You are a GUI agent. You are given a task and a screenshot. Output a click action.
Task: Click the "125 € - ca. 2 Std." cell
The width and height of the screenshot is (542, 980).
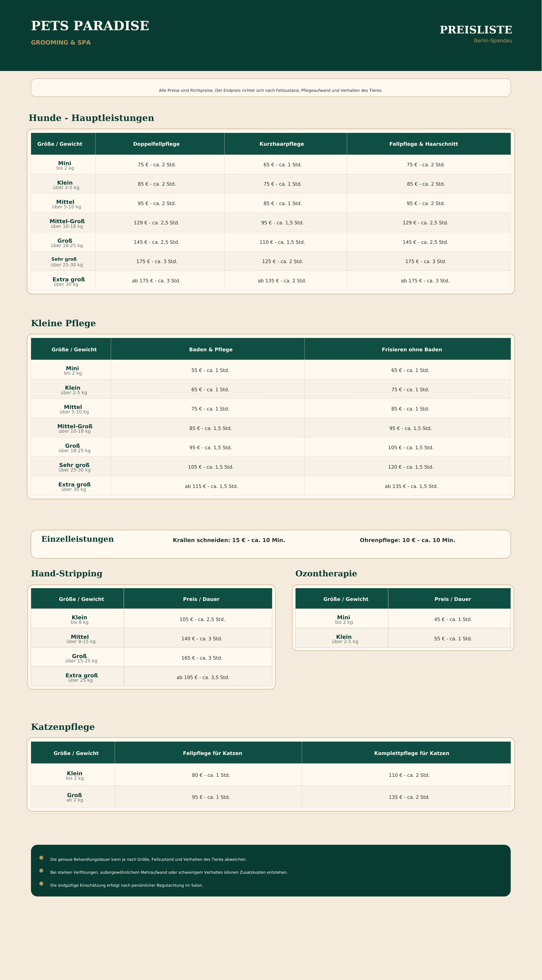(282, 262)
